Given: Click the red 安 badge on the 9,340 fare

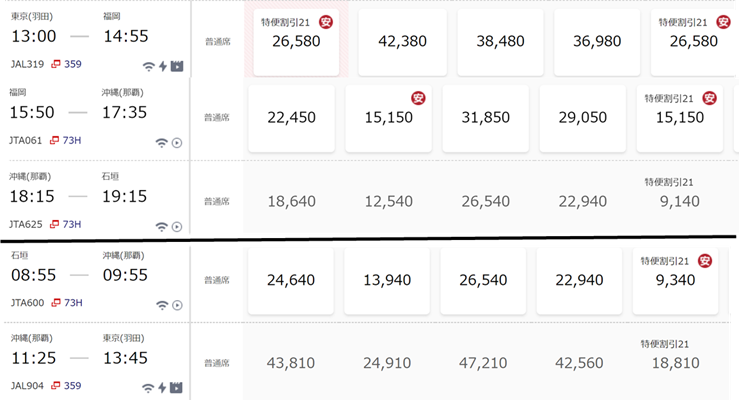Looking at the screenshot, I should click(705, 262).
